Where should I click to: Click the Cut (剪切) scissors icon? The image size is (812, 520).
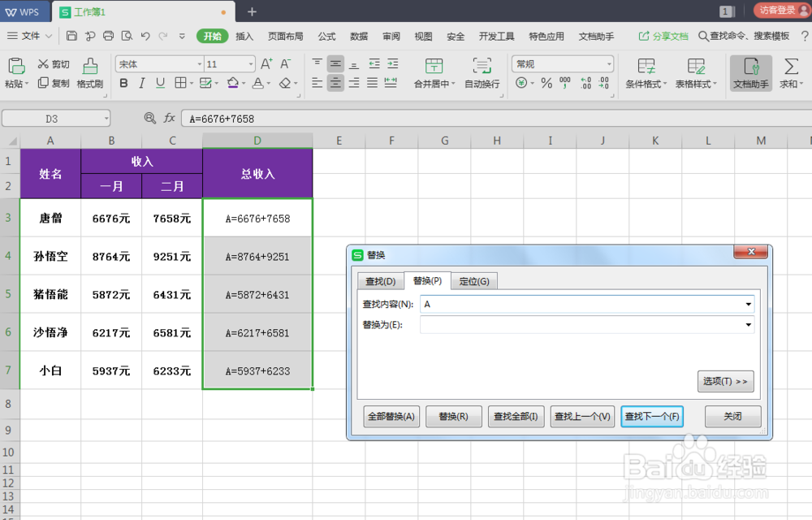coord(43,63)
